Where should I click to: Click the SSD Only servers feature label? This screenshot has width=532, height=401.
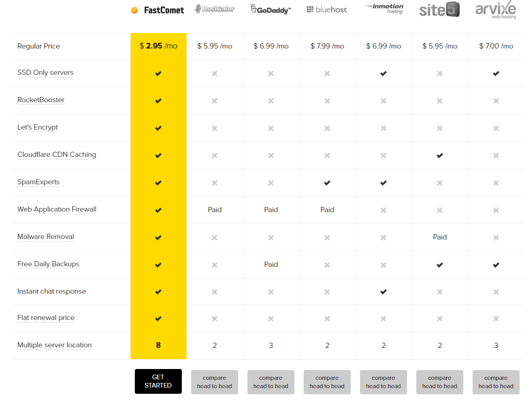pyautogui.click(x=45, y=73)
